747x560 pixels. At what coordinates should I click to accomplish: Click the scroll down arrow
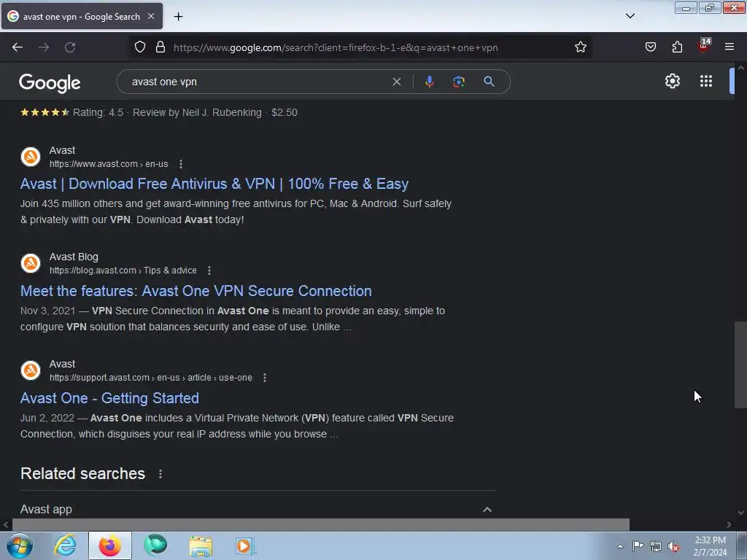pyautogui.click(x=740, y=513)
